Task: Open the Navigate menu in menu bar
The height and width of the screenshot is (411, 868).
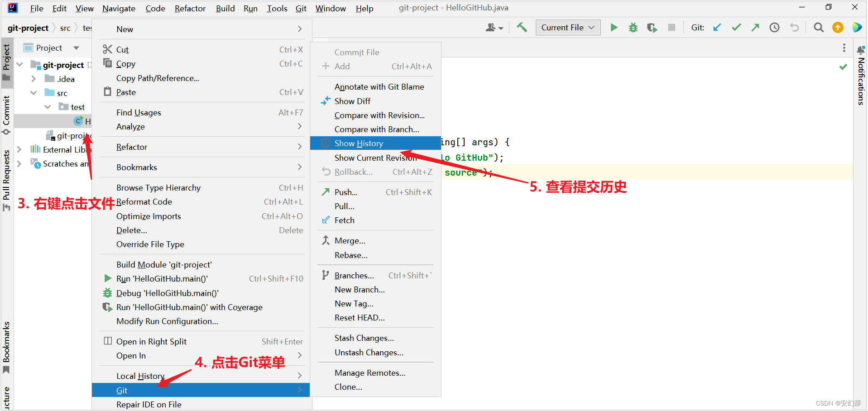Action: pos(119,8)
